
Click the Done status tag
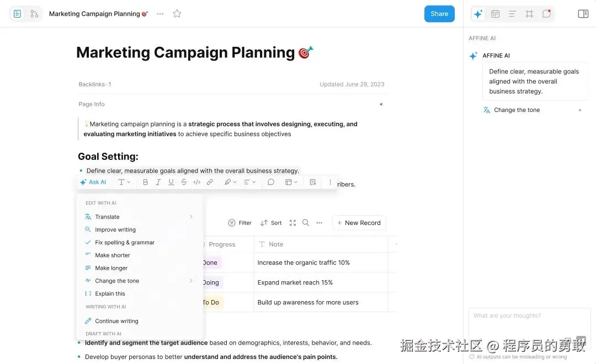(211, 263)
